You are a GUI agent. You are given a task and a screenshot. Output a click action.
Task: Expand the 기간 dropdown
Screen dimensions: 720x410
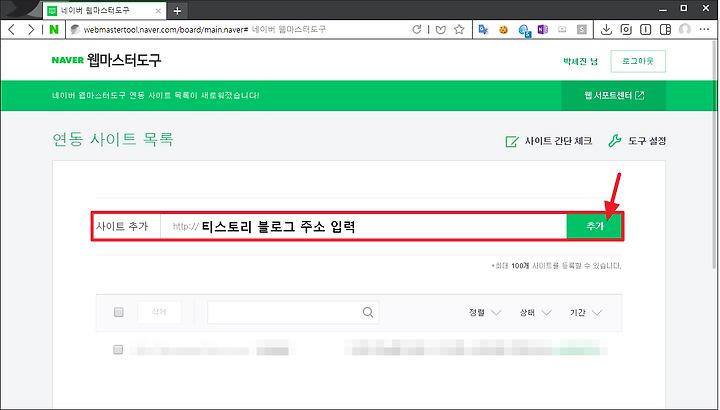[x=586, y=313]
